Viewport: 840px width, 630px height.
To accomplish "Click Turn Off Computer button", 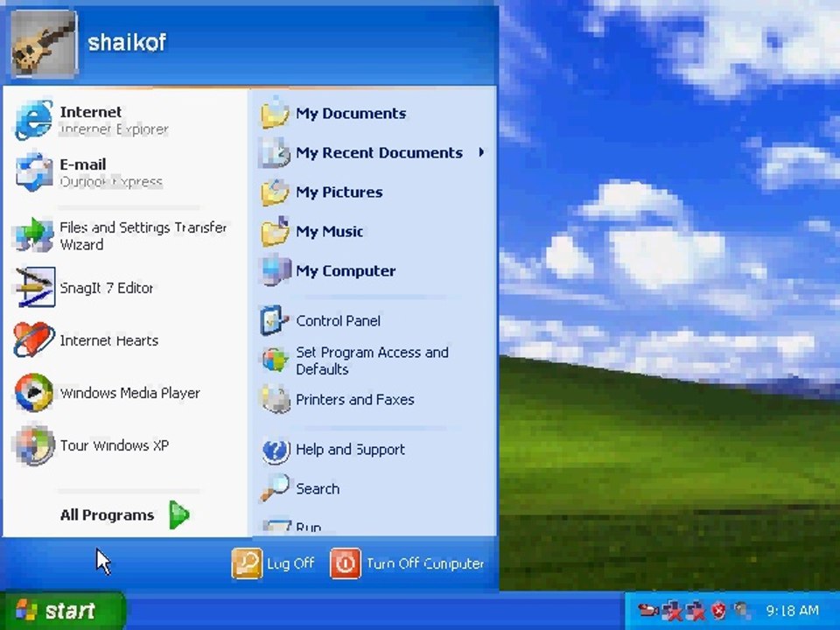I will (407, 563).
